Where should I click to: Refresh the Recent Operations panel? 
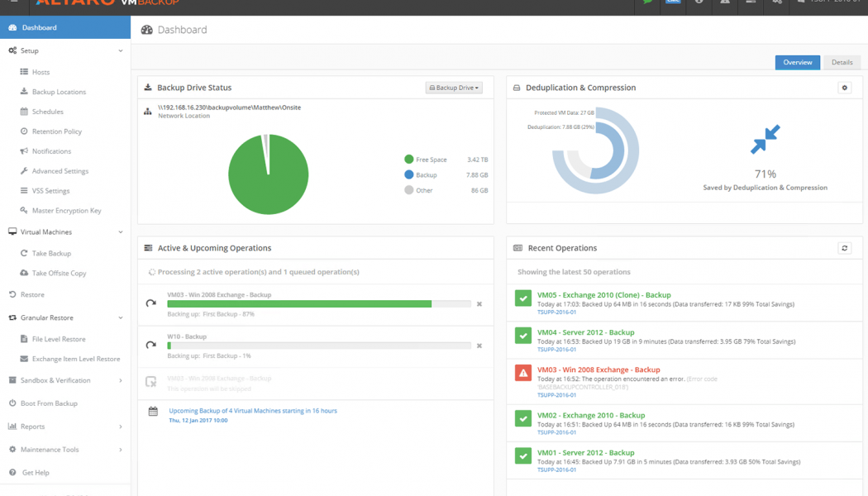pyautogui.click(x=843, y=248)
